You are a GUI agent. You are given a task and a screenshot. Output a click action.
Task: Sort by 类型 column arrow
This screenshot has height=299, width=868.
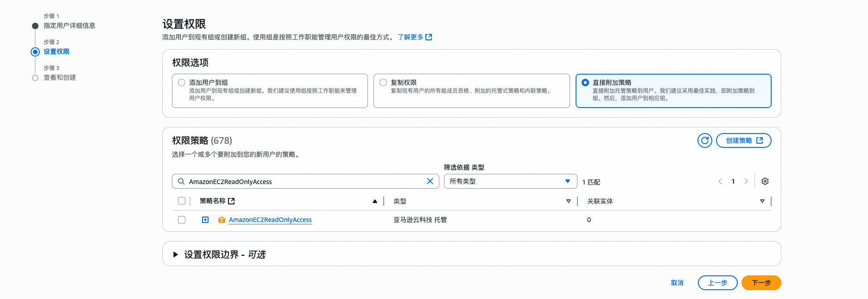point(569,201)
